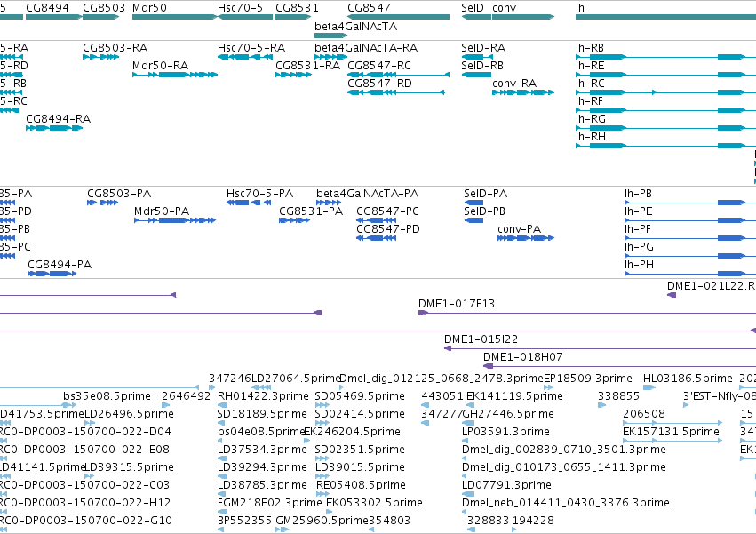Select the Hsc70-5-RA transcript
This screenshot has height=534, width=756.
click(245, 57)
